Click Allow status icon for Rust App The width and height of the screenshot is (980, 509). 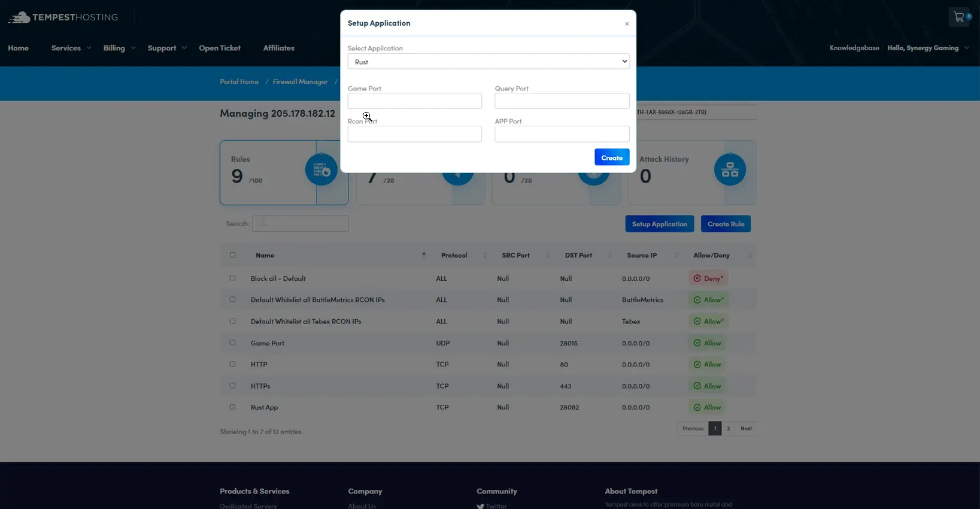(697, 407)
